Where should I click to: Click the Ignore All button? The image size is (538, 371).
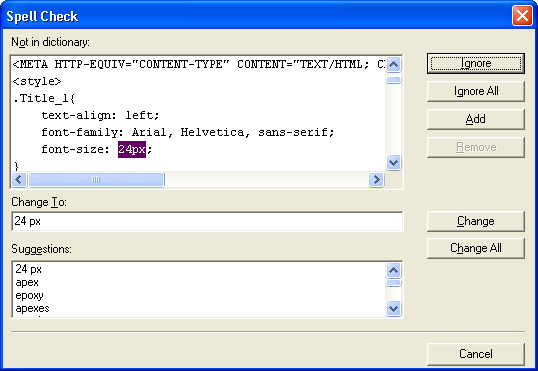pyautogui.click(x=476, y=91)
